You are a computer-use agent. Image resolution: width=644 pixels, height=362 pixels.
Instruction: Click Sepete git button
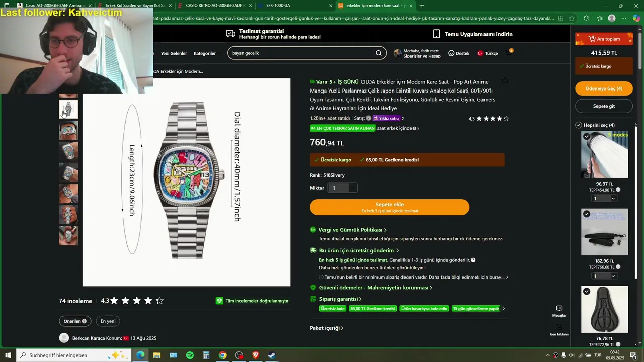[604, 106]
